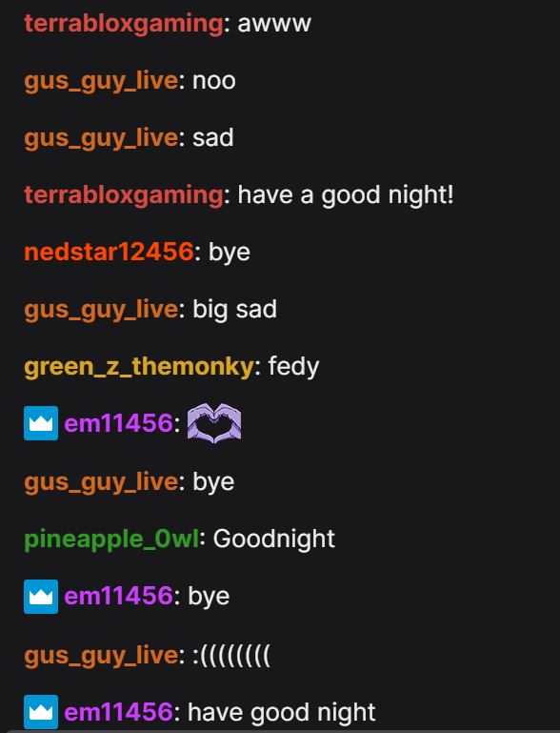Open pineapple_0wl's user card

111,539
